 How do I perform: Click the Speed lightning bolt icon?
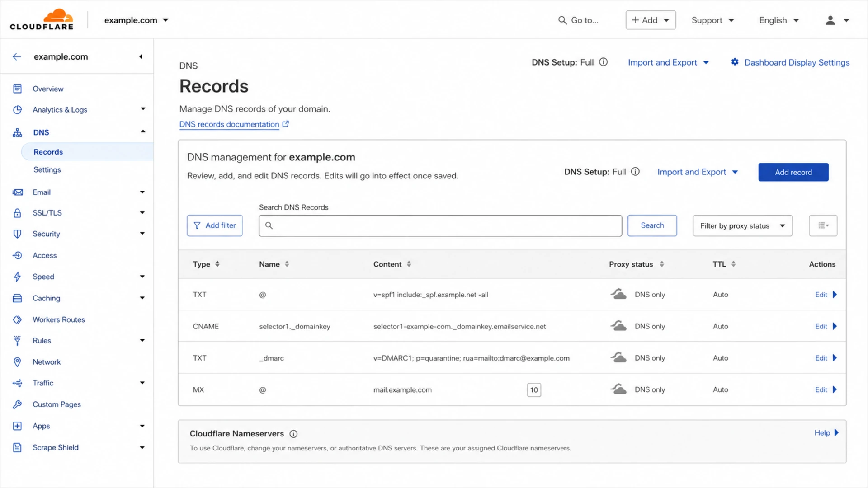click(17, 277)
